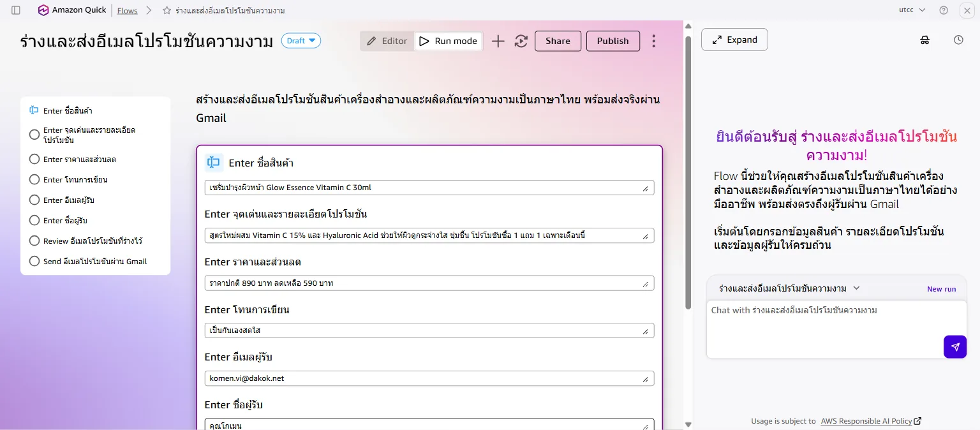The image size is (980, 430).
Task: Click the Publish button
Action: coord(613,41)
